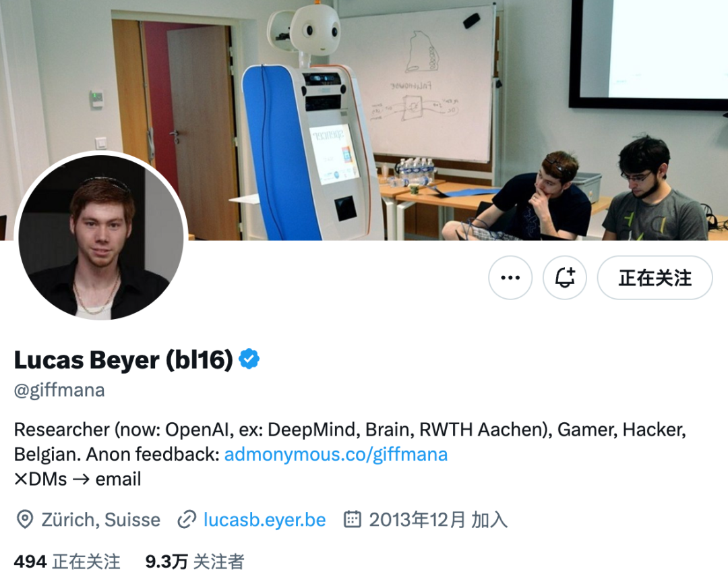Click the Zürich, Suisse location text
Screen dimensions: 728x580
[x=100, y=519]
